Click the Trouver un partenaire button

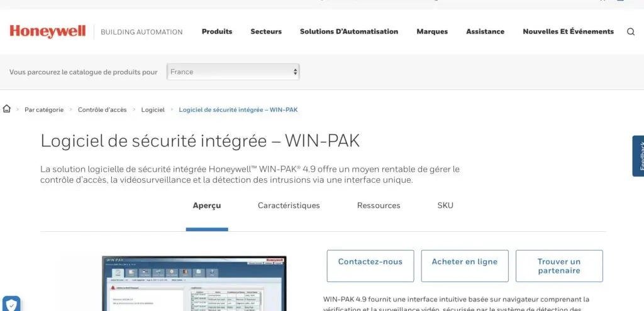pyautogui.click(x=559, y=266)
